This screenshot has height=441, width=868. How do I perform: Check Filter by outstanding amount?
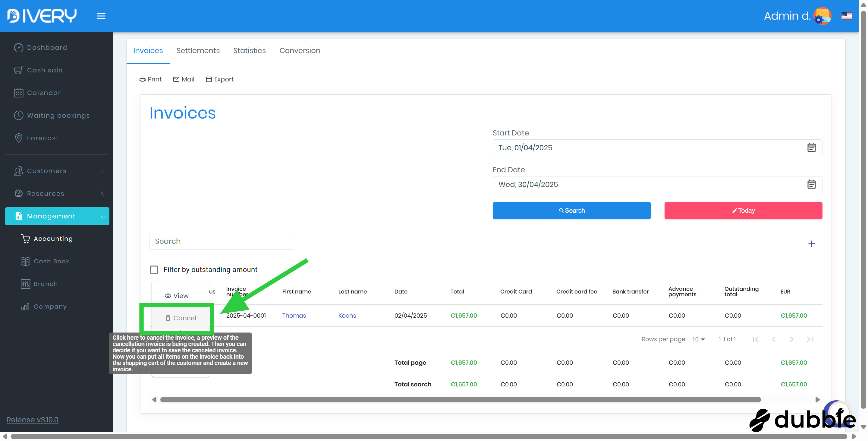click(x=154, y=270)
